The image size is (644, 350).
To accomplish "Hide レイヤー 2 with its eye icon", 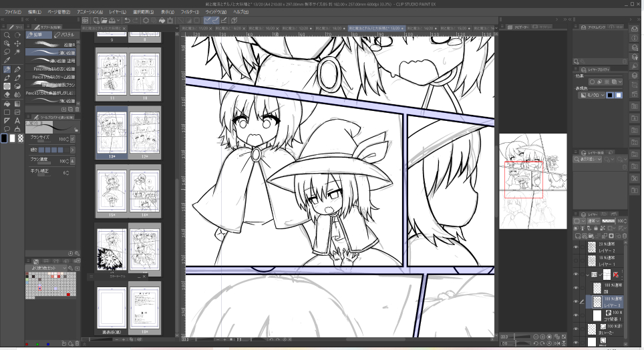I will (x=576, y=247).
